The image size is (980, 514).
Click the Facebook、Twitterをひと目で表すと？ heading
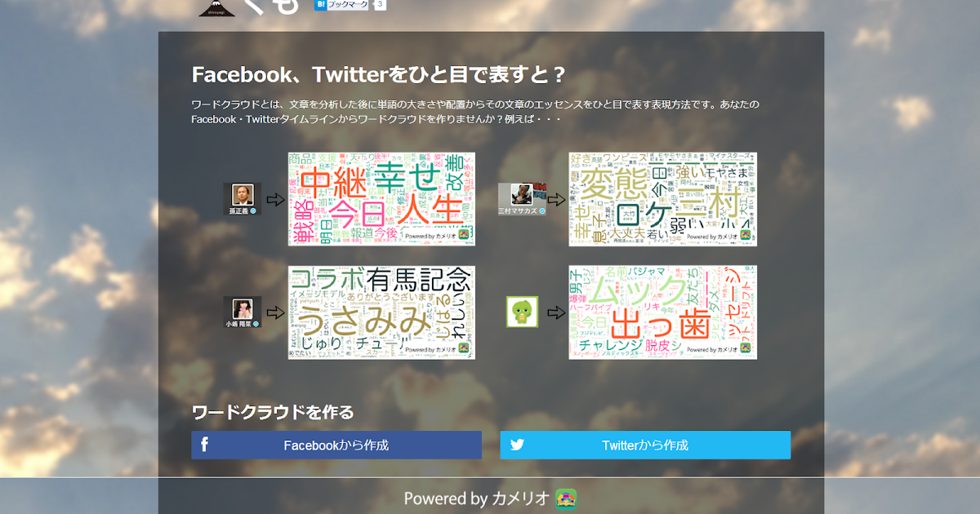pyautogui.click(x=379, y=74)
